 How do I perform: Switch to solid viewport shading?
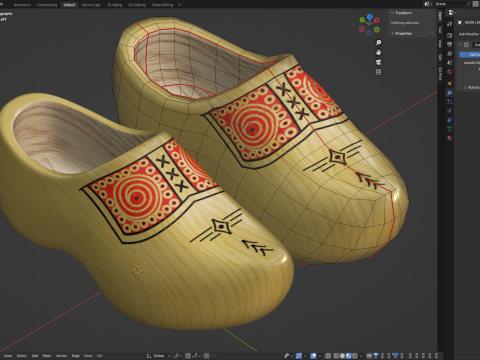pyautogui.click(x=342, y=356)
